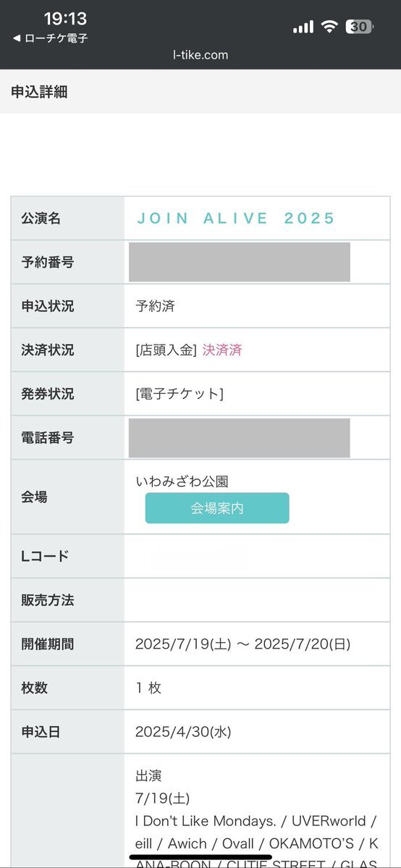Tap the 申込日 2025/4/30 date value
Image resolution: width=401 pixels, height=868 pixels.
tap(183, 733)
